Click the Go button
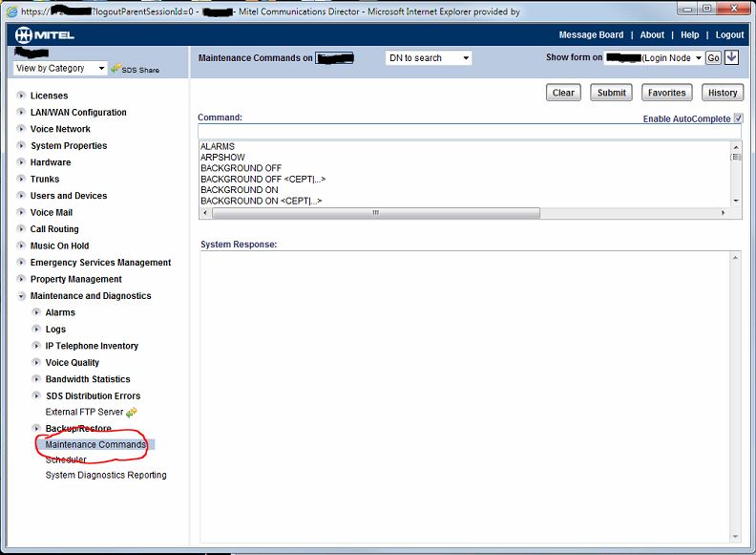This screenshot has width=756, height=555. coord(713,58)
